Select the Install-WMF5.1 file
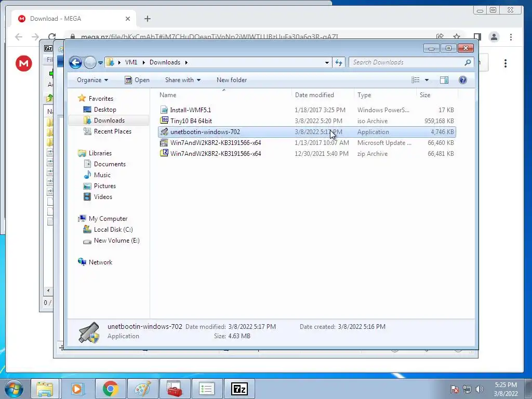 [x=307, y=110]
